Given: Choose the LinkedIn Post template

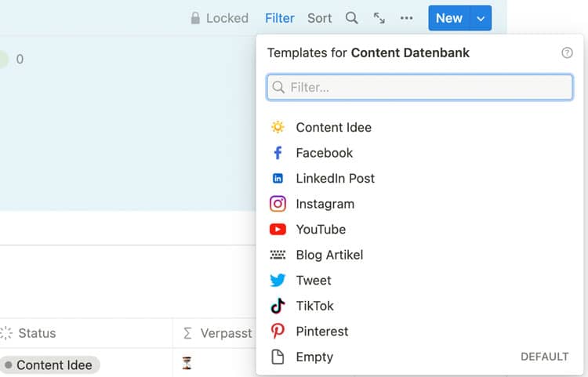Looking at the screenshot, I should tap(335, 179).
